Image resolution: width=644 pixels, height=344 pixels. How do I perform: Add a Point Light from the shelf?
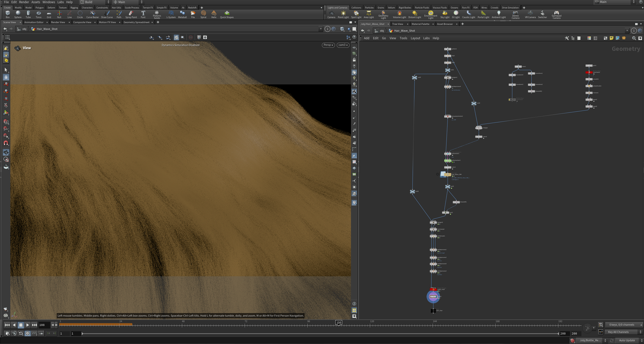coord(343,15)
